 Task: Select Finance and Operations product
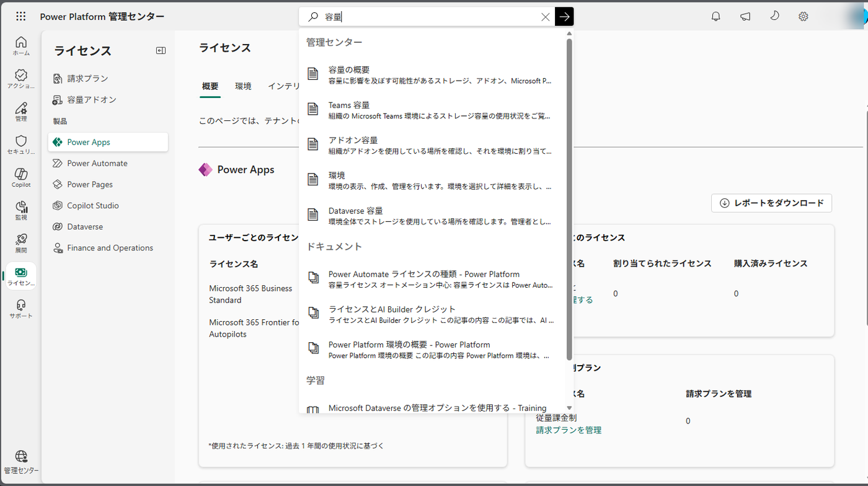pos(108,248)
